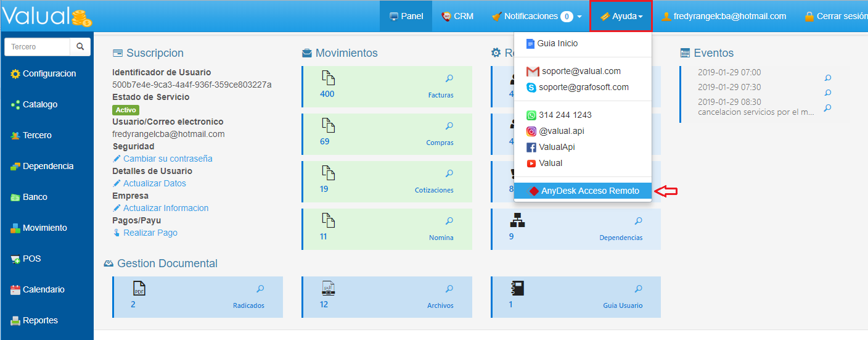Image resolution: width=868 pixels, height=340 pixels.
Task: Expand the Notificaciones dropdown
Action: [x=536, y=17]
